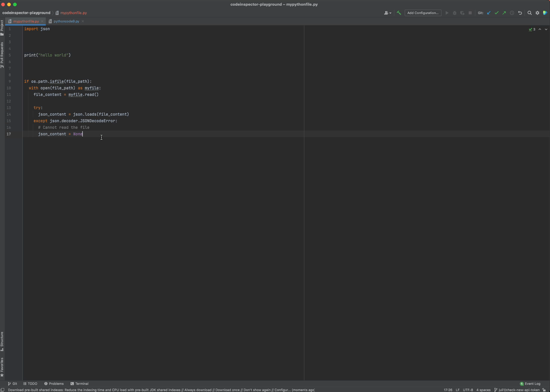Click the colorful plugin logo icon in toolbar
This screenshot has height=392, width=550.
(545, 13)
